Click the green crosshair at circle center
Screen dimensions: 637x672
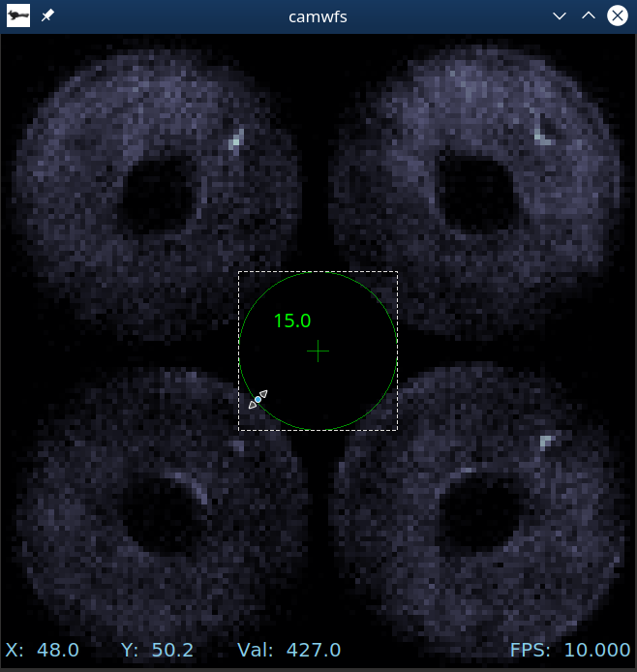318,351
